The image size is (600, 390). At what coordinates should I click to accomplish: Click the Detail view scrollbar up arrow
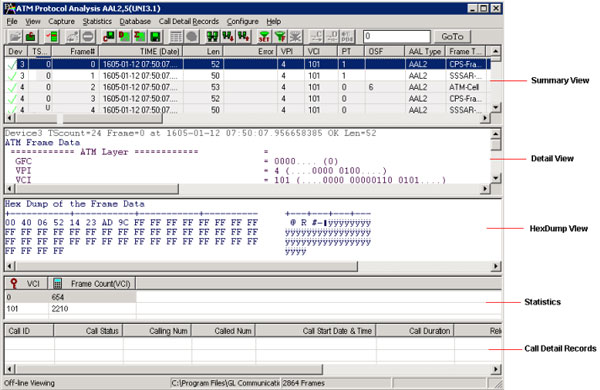496,134
